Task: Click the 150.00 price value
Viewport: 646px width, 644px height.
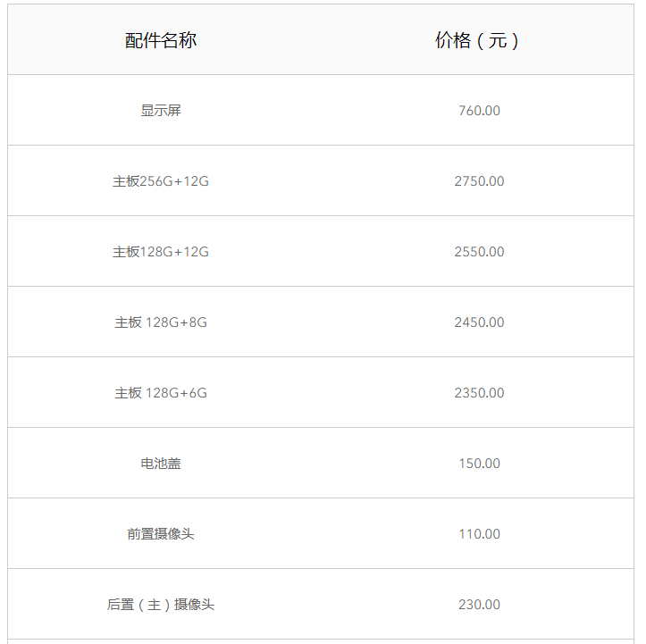Action: click(479, 464)
